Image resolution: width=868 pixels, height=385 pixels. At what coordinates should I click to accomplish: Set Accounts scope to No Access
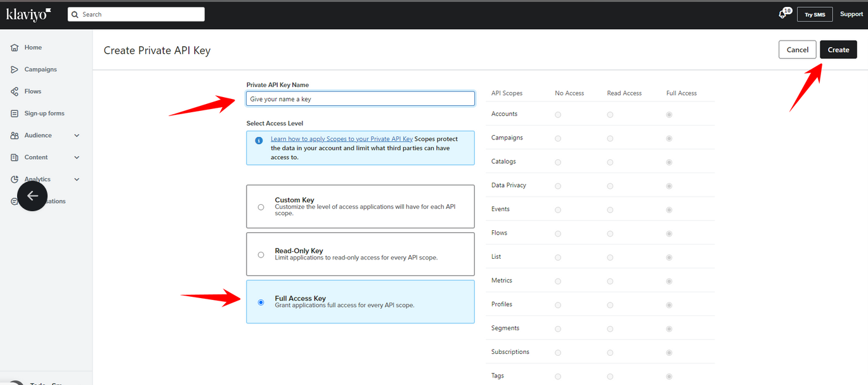tap(558, 115)
